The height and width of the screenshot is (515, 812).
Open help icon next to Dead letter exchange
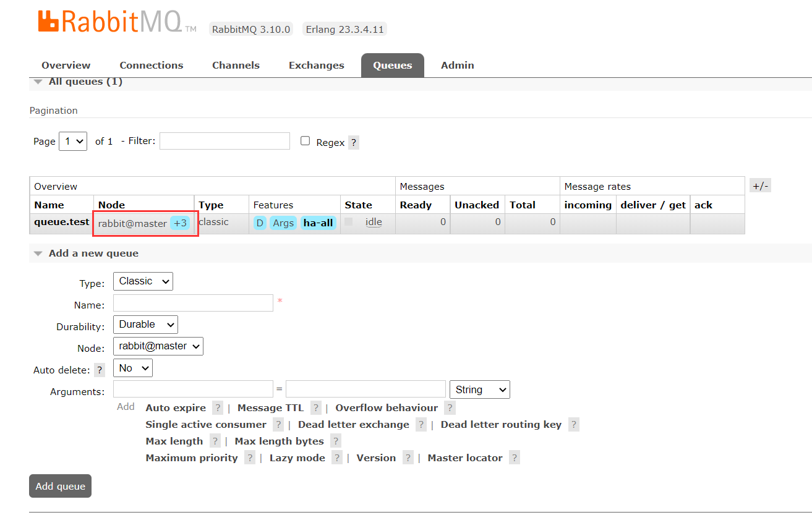pyautogui.click(x=421, y=425)
